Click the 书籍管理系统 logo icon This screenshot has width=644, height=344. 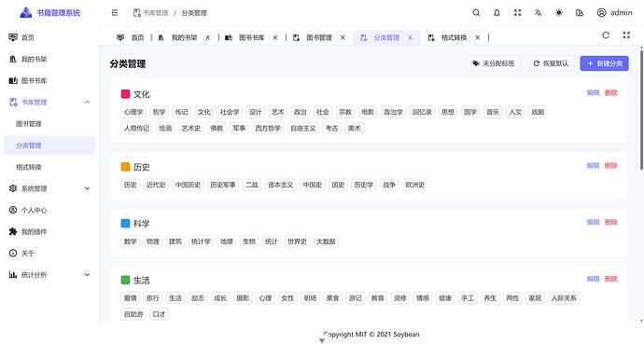(26, 13)
